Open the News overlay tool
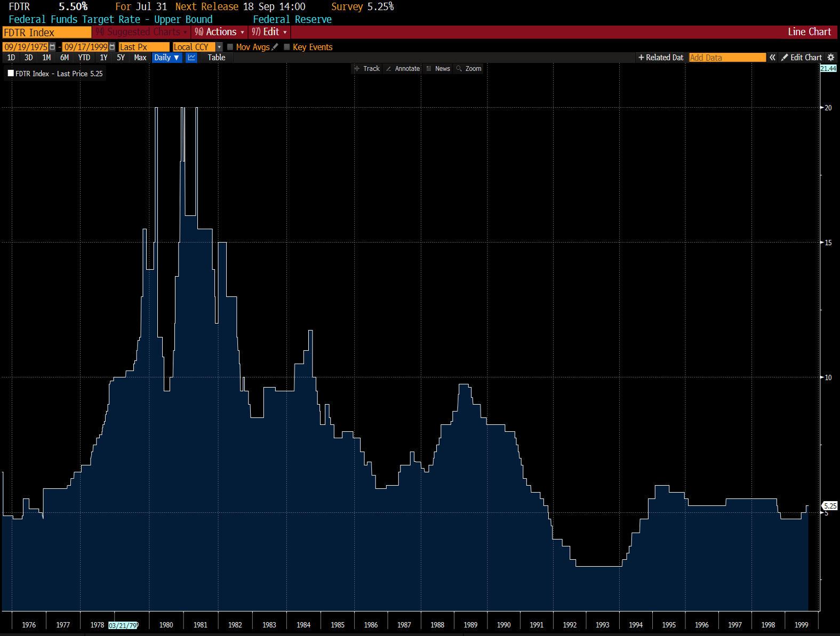 pyautogui.click(x=438, y=69)
